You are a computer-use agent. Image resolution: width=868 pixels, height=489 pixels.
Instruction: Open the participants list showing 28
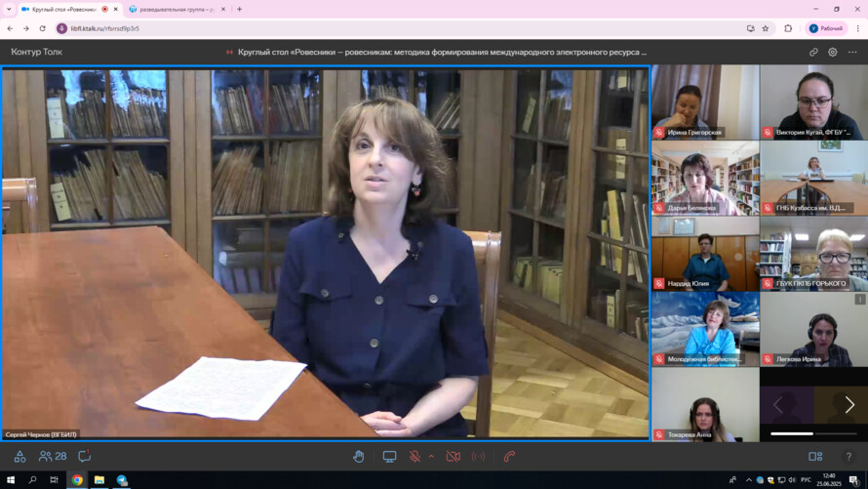[x=53, y=457]
